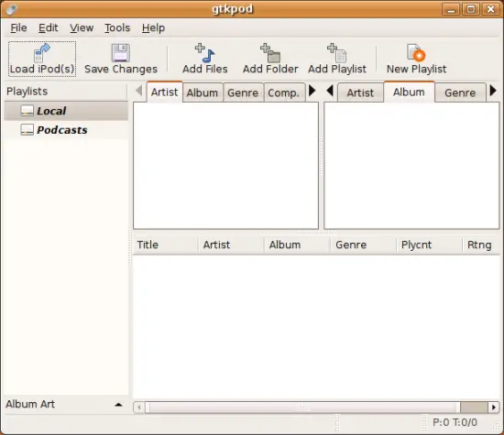Click the Add Folder icon

pos(270,53)
